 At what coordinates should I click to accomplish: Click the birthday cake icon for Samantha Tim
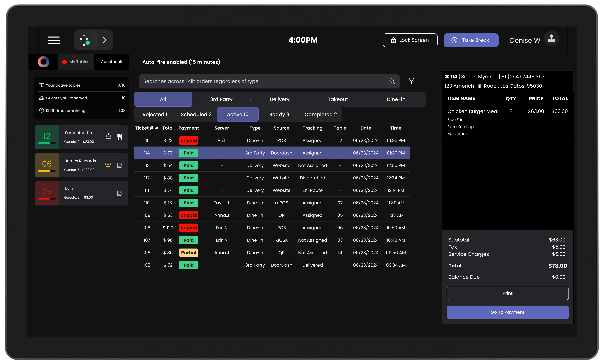pyautogui.click(x=108, y=137)
